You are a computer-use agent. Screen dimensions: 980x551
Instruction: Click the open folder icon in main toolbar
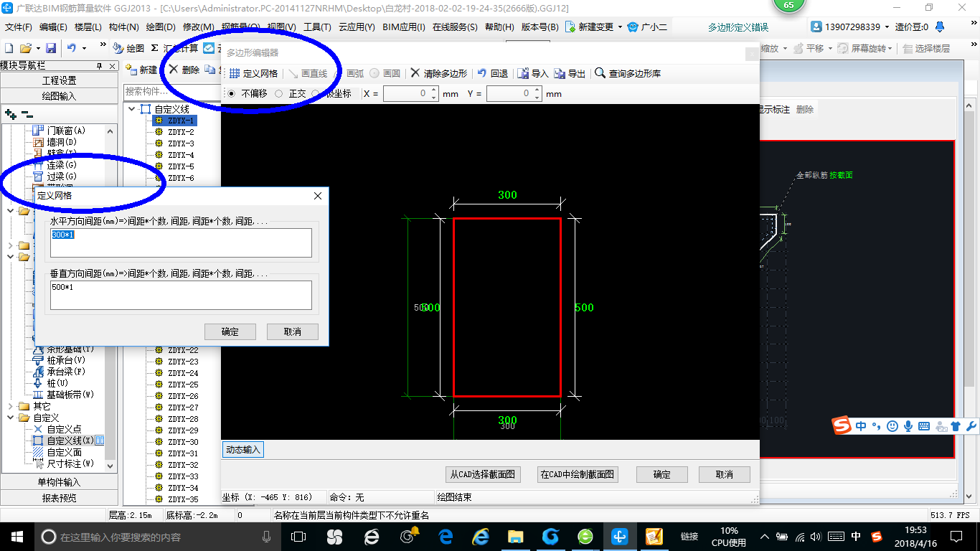pos(25,48)
